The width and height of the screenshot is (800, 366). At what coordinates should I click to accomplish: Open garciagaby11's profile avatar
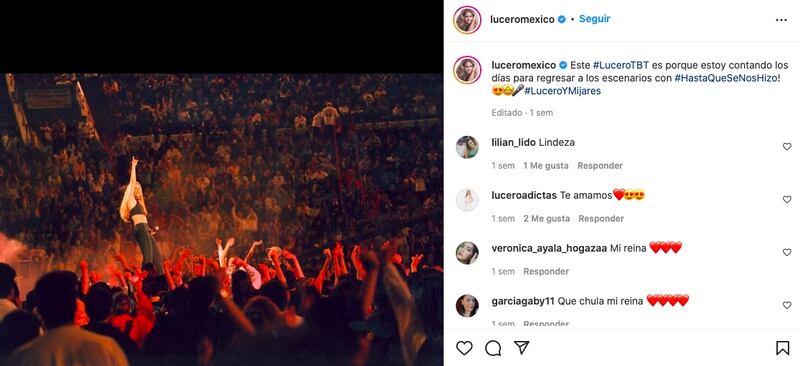[467, 306]
